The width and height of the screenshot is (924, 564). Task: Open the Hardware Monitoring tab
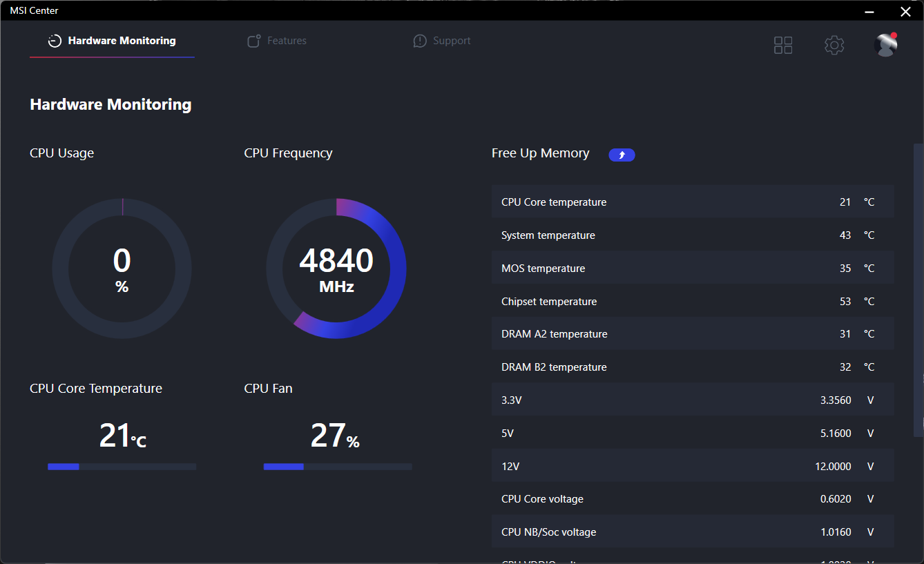112,41
